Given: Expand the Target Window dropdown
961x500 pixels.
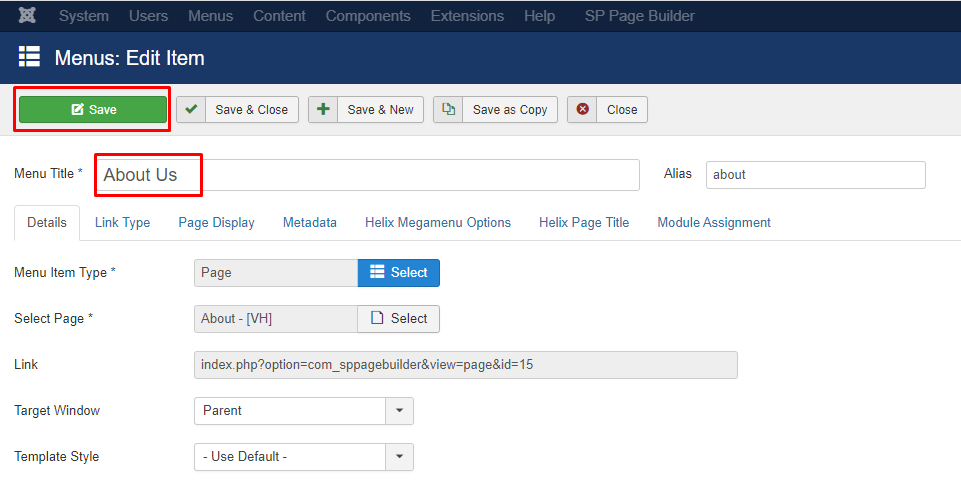Looking at the screenshot, I should (304, 411).
